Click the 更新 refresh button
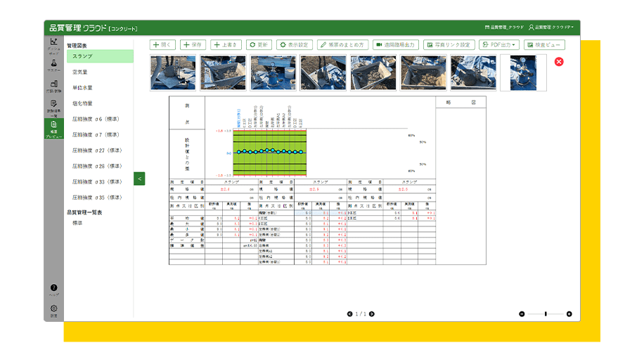 (x=259, y=45)
